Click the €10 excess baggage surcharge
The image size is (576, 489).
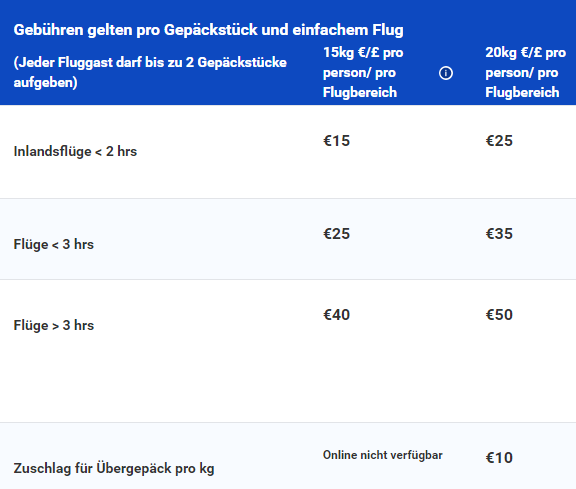[499, 458]
